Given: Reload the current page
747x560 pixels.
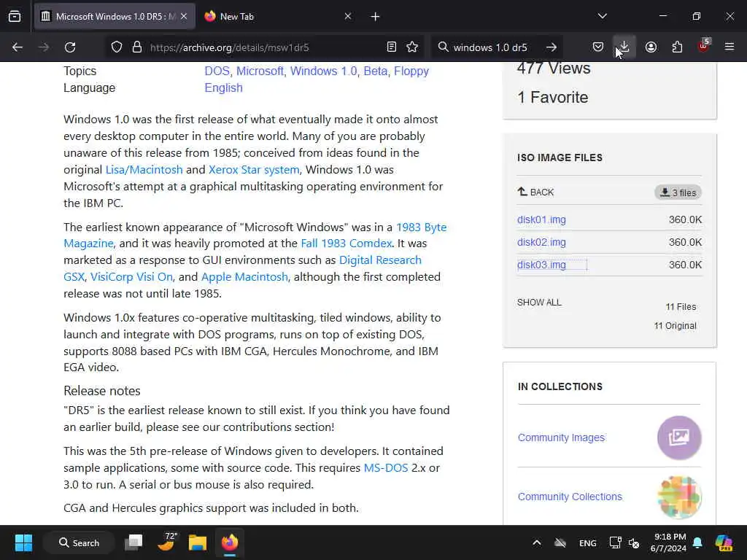Looking at the screenshot, I should coord(70,47).
